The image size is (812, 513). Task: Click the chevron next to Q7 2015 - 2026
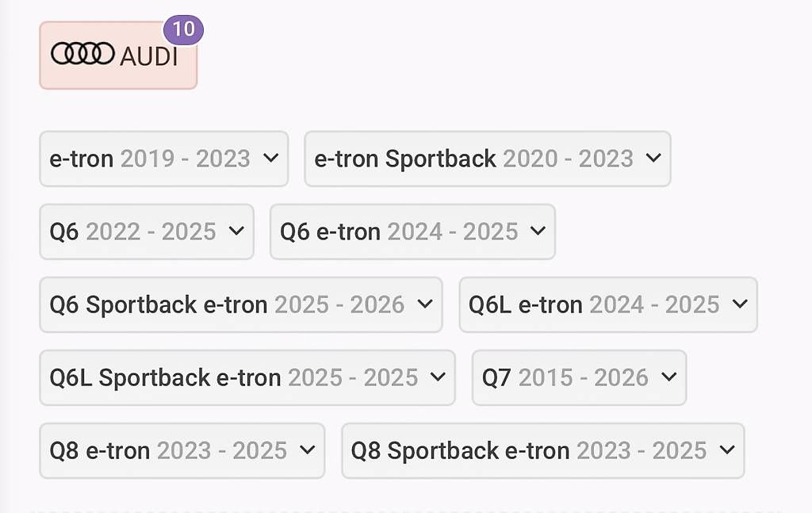click(x=668, y=377)
